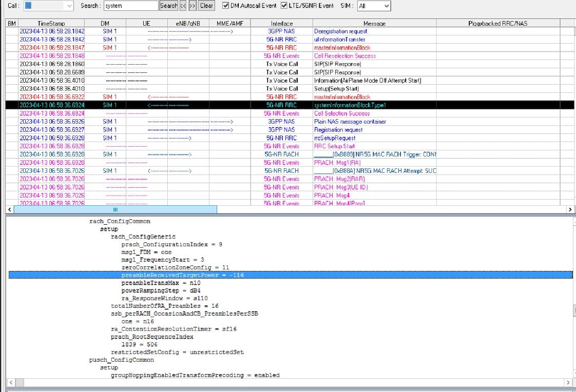Click the Interface column header
The width and height of the screenshot is (576, 392).
pos(282,23)
